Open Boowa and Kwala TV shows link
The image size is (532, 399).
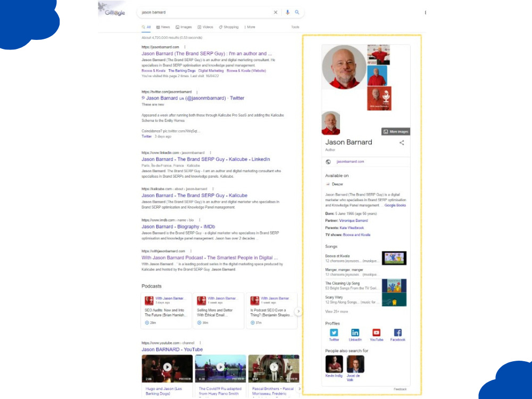(356, 235)
